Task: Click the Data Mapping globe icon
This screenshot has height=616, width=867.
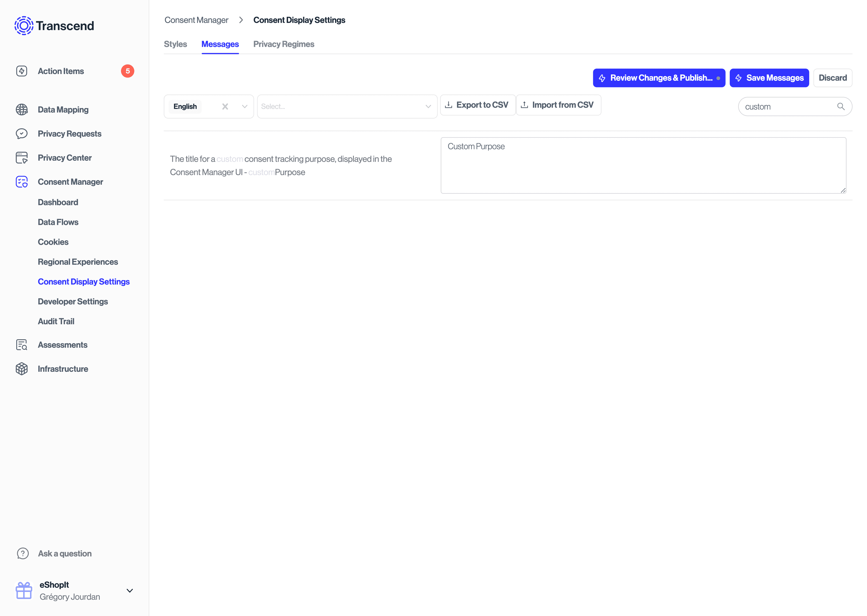Action: tap(22, 110)
